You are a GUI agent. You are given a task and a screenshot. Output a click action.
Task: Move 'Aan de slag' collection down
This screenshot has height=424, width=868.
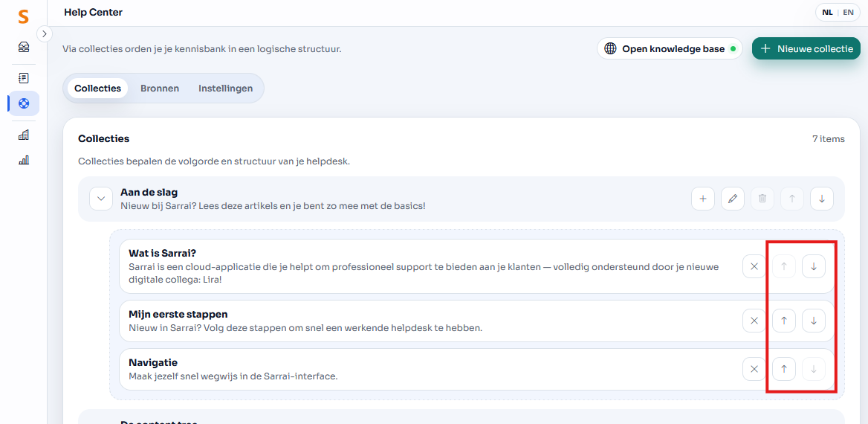pos(821,199)
